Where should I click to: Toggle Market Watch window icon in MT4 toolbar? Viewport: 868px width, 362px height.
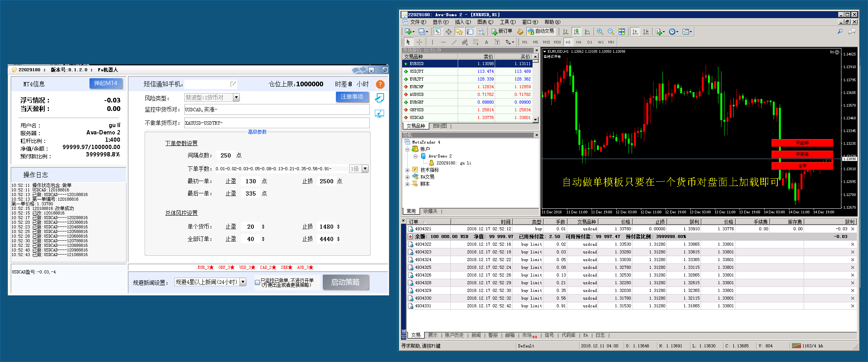(x=438, y=32)
